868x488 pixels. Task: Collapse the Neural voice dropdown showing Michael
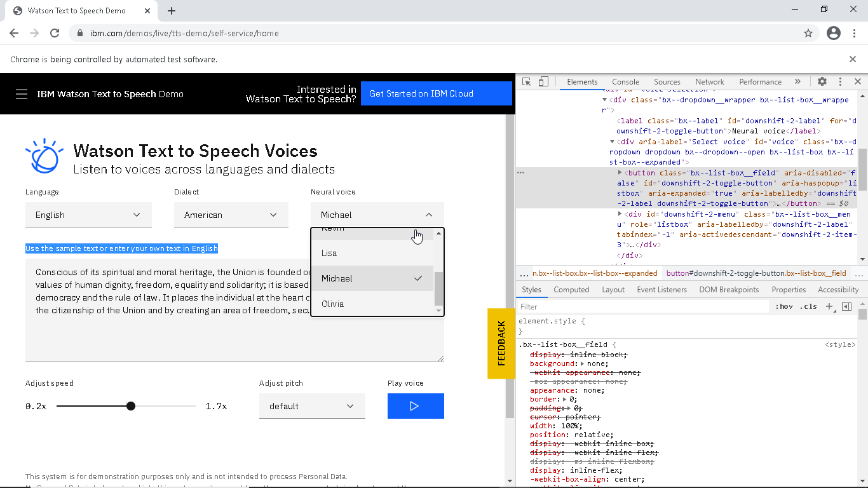point(377,215)
